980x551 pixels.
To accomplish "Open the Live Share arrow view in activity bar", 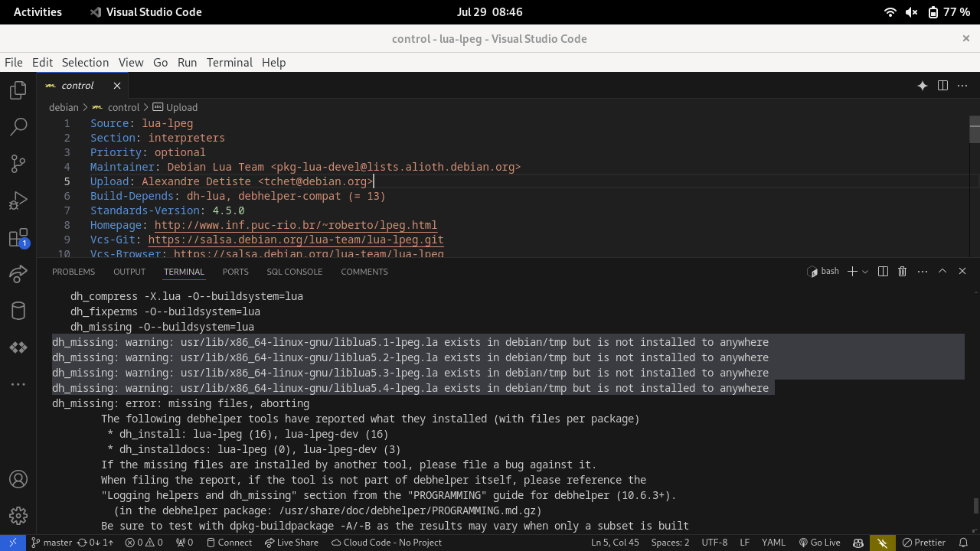I will tap(18, 274).
